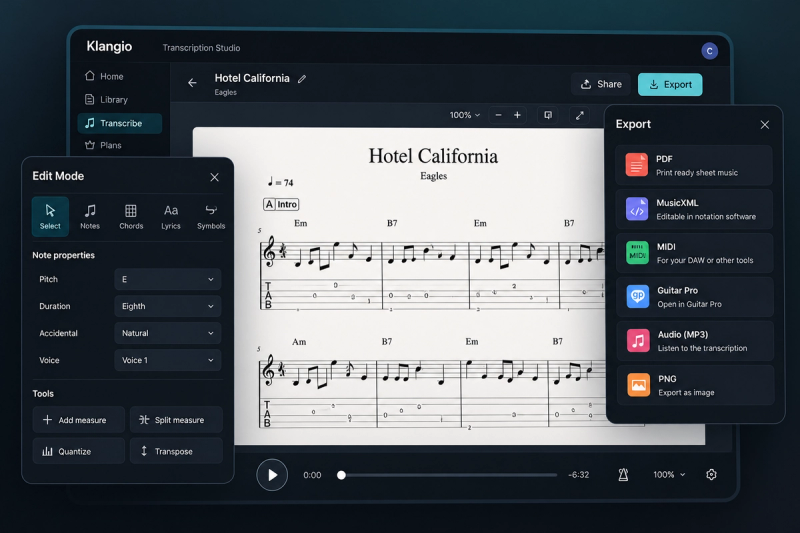
Task: Click the Hotel California sheet title
Action: coord(433,156)
